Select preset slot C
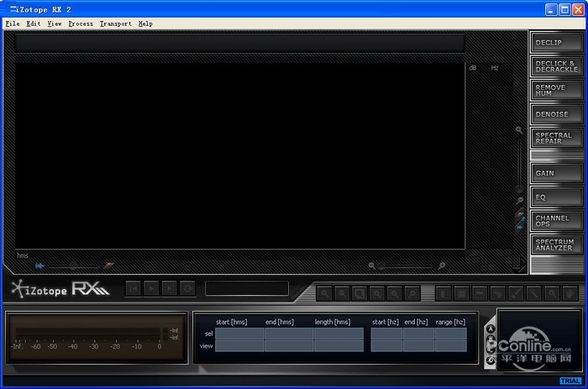588x389 pixels. tap(491, 350)
